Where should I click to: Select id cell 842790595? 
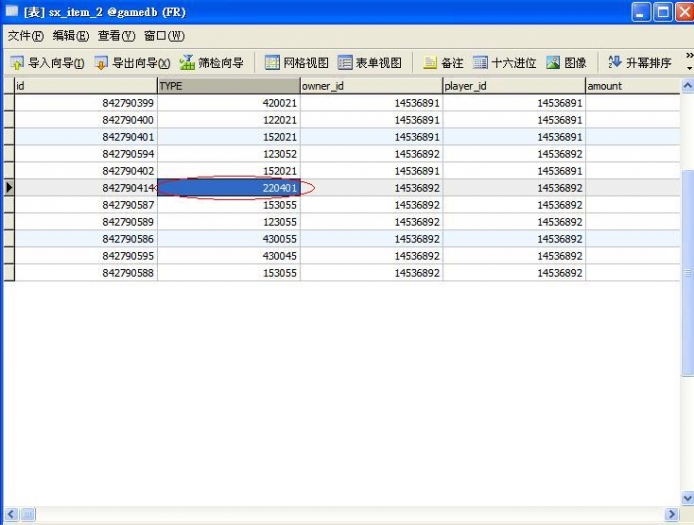coord(86,256)
